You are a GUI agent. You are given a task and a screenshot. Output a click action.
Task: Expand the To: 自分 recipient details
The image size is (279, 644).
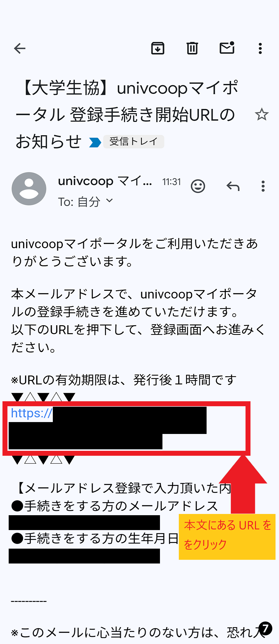85,202
